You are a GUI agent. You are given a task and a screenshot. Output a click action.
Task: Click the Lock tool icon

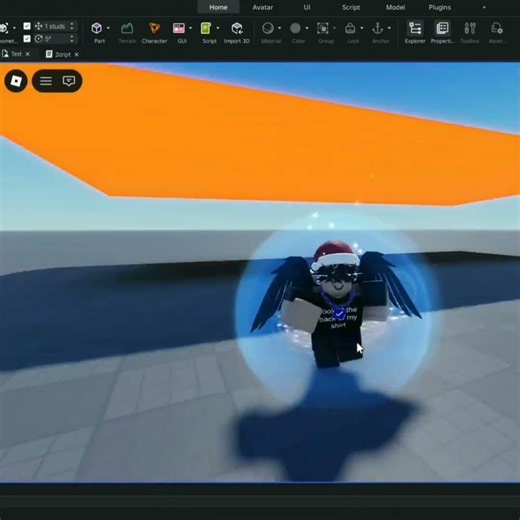[350, 28]
